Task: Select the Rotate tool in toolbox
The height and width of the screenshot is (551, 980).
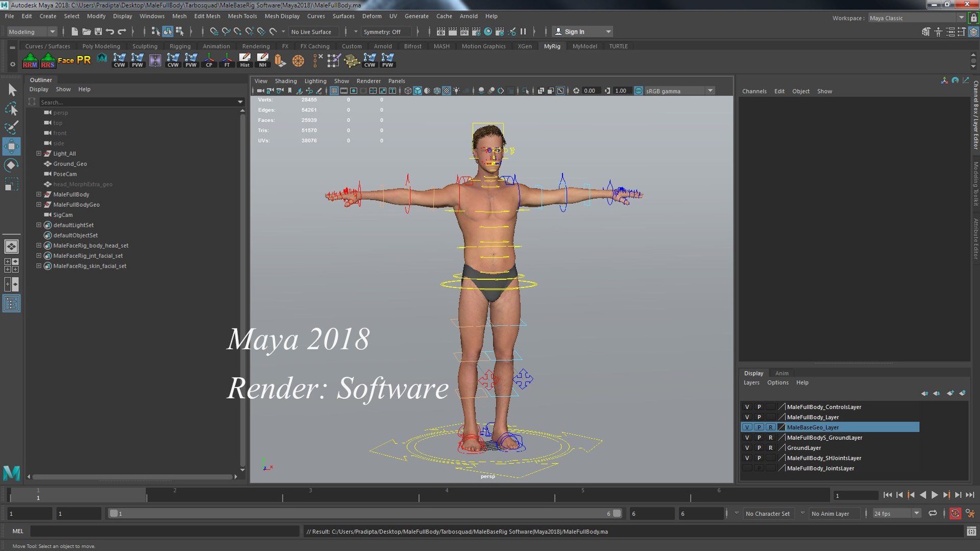Action: pyautogui.click(x=12, y=165)
